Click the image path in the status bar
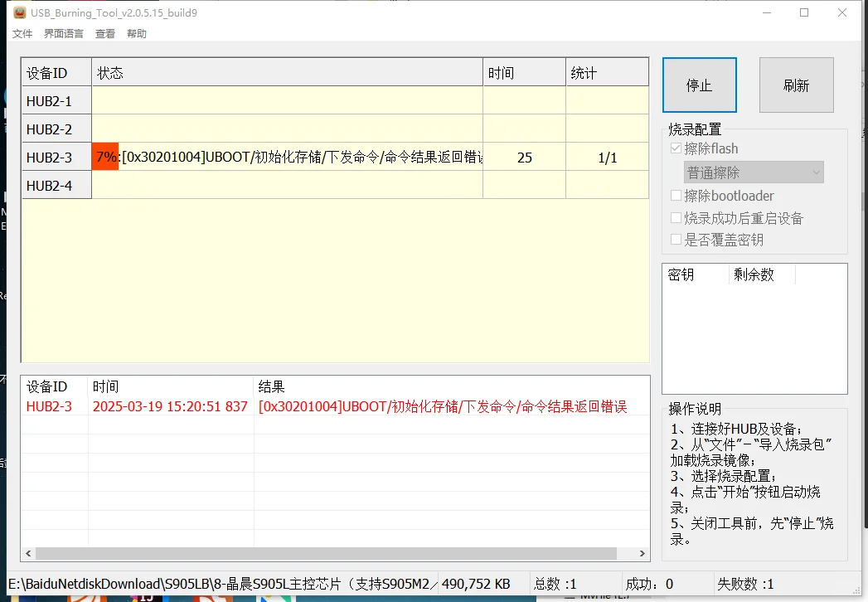868x602 pixels. (x=222, y=584)
